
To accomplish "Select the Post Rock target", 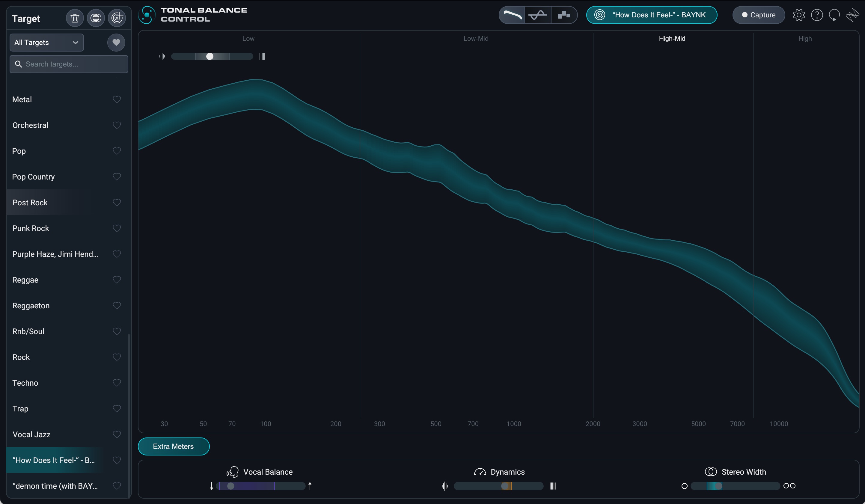I will [x=30, y=203].
